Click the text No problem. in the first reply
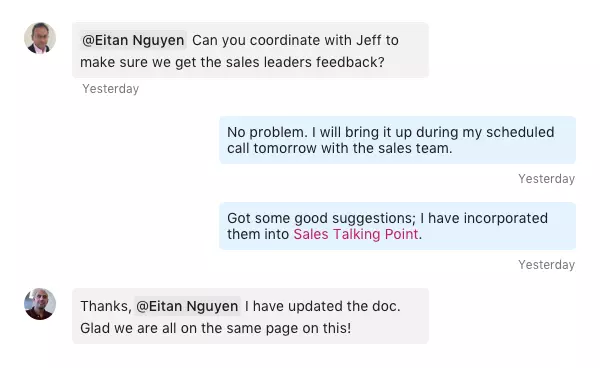The width and height of the screenshot is (600, 368). coord(267,132)
